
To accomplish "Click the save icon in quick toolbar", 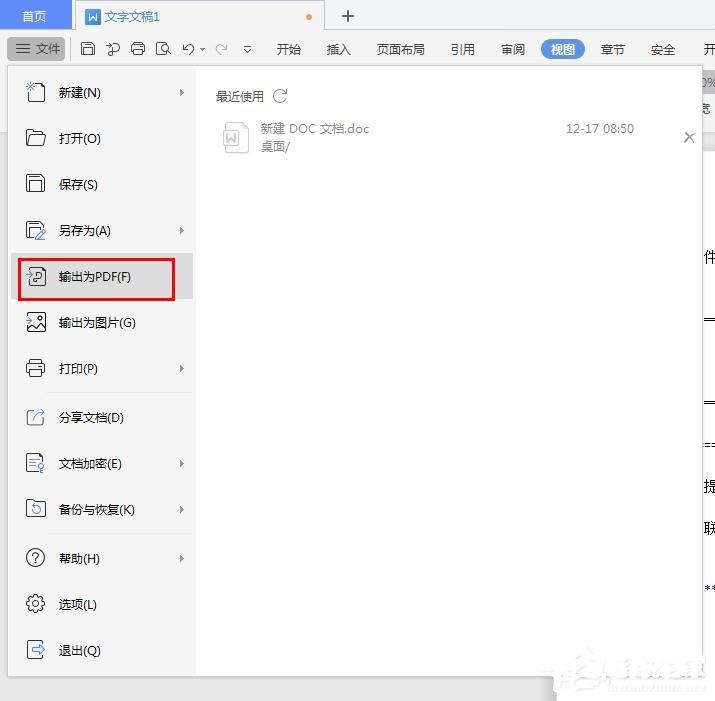I will 88,48.
